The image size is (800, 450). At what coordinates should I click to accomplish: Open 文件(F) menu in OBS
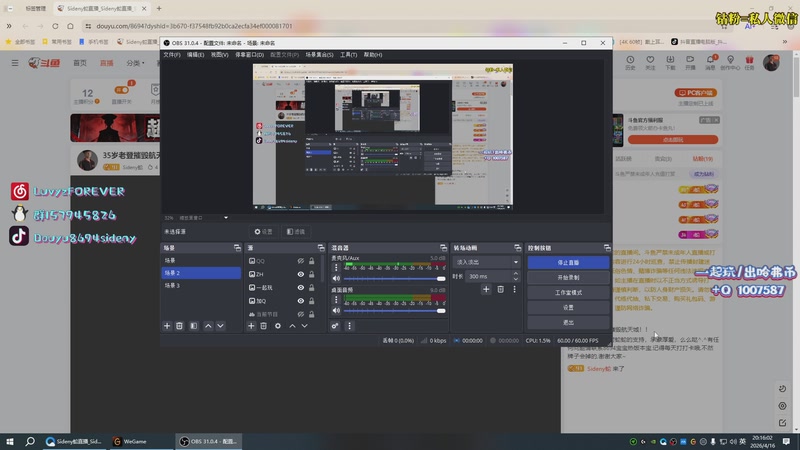coord(172,55)
